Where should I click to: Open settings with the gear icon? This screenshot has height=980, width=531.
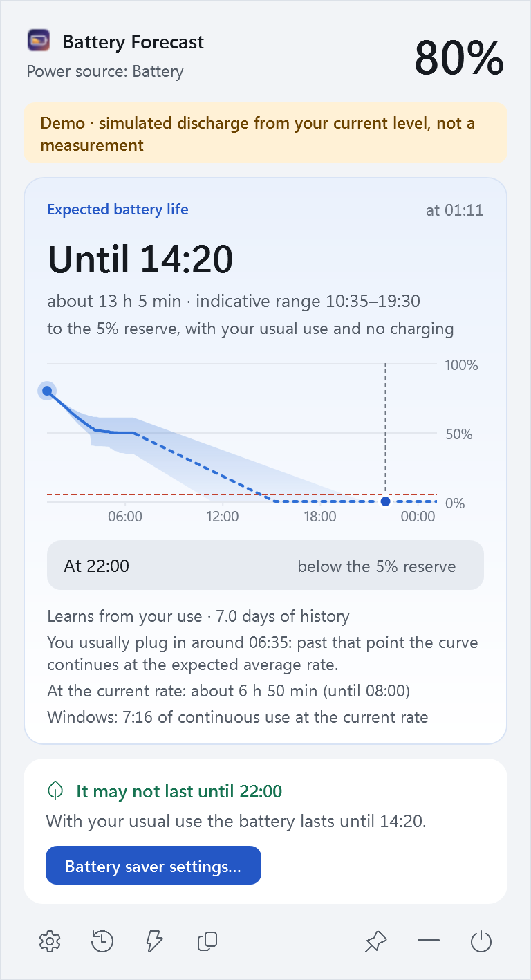click(50, 941)
